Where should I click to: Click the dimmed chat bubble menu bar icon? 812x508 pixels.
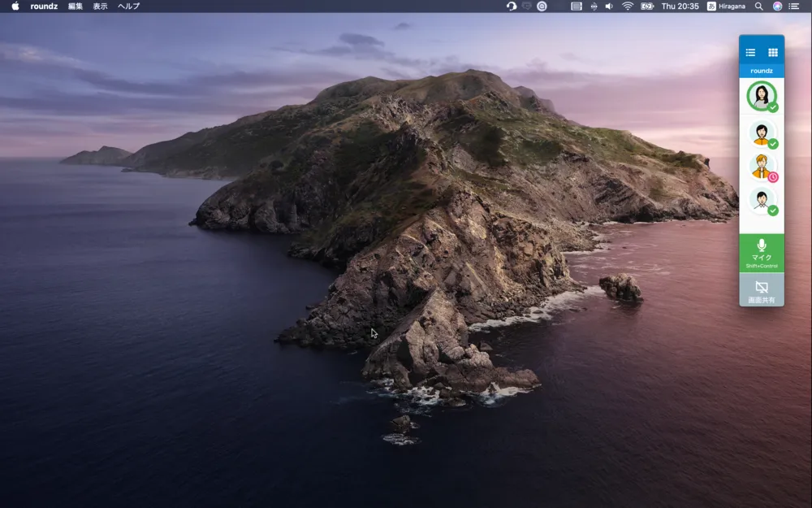click(x=527, y=7)
